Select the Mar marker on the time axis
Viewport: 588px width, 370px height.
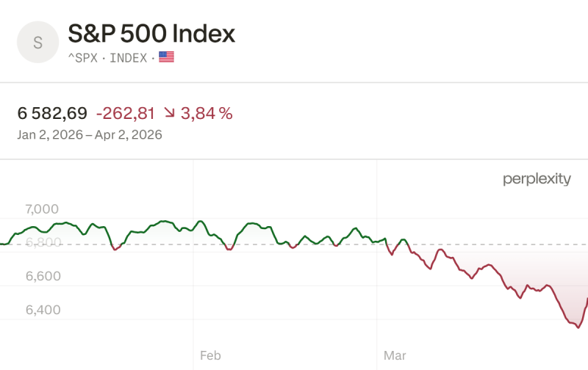tap(395, 356)
